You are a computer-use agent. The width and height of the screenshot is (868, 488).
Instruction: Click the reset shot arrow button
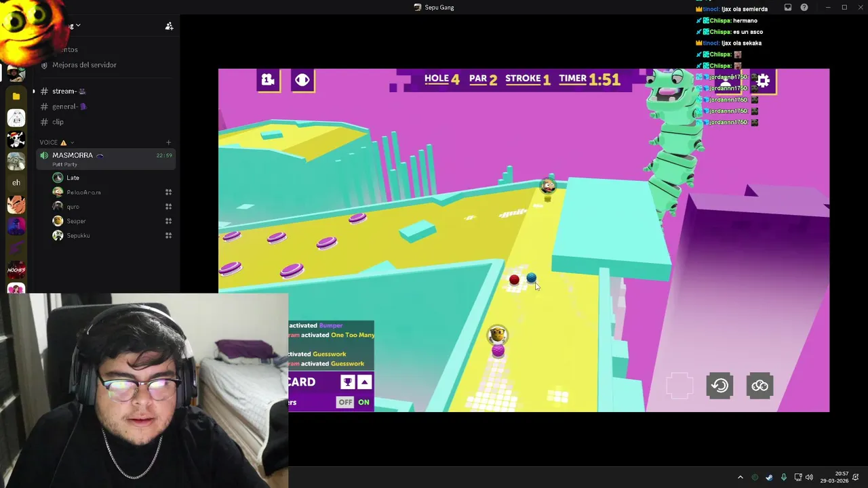720,386
